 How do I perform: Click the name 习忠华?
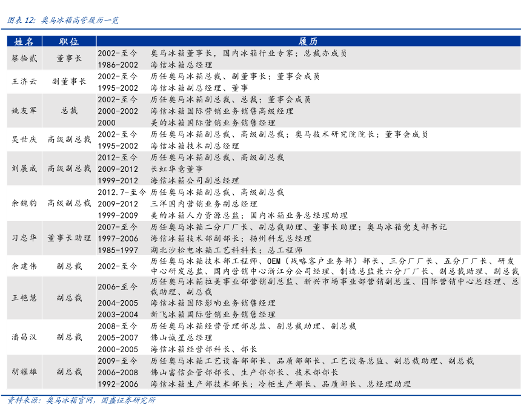coord(24,238)
